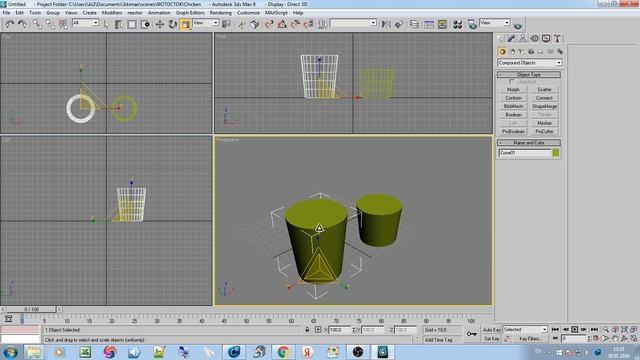This screenshot has height=360, width=640.
Task: Click the Align tool icon
Action: [x=399, y=24]
